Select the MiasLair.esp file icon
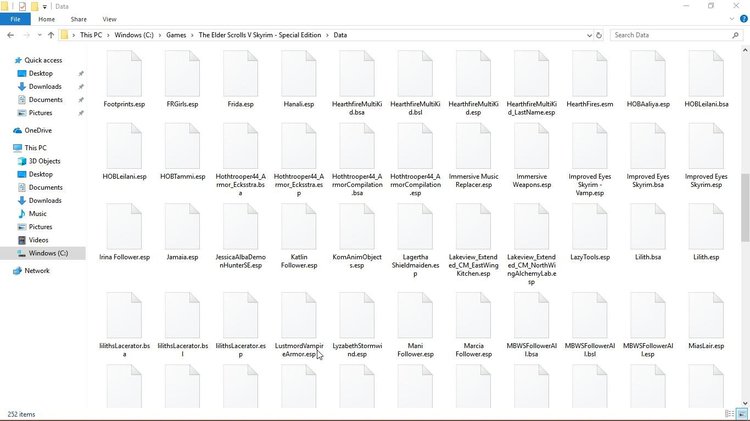 pos(706,316)
